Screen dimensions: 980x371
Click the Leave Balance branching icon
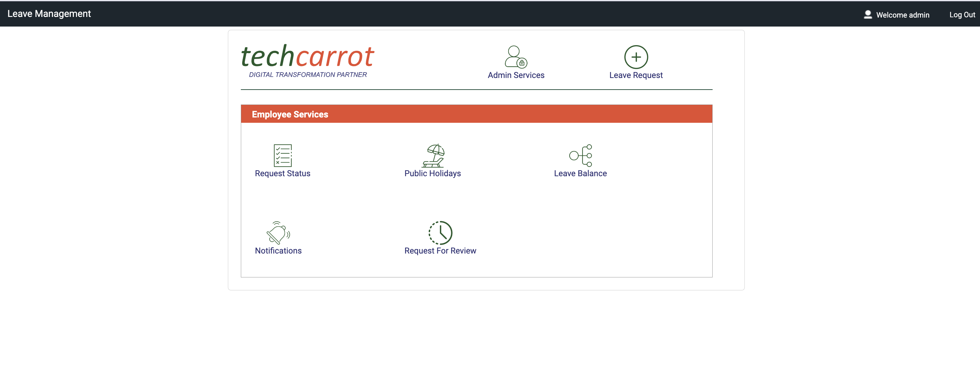pos(581,155)
